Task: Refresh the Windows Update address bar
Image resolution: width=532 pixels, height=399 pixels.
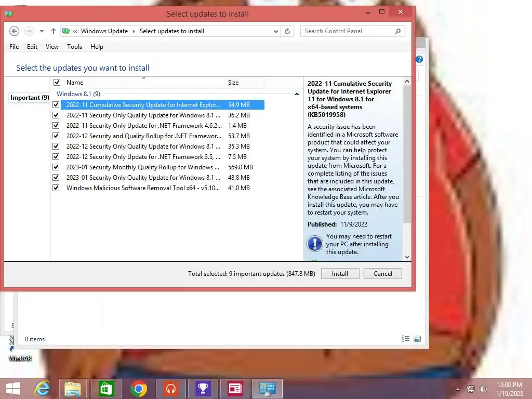Action: coord(287,31)
